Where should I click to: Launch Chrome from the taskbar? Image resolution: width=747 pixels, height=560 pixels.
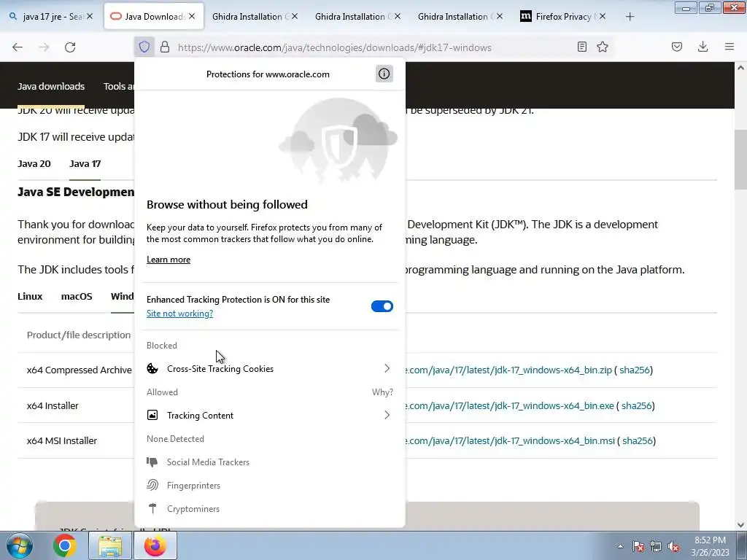pos(65,545)
